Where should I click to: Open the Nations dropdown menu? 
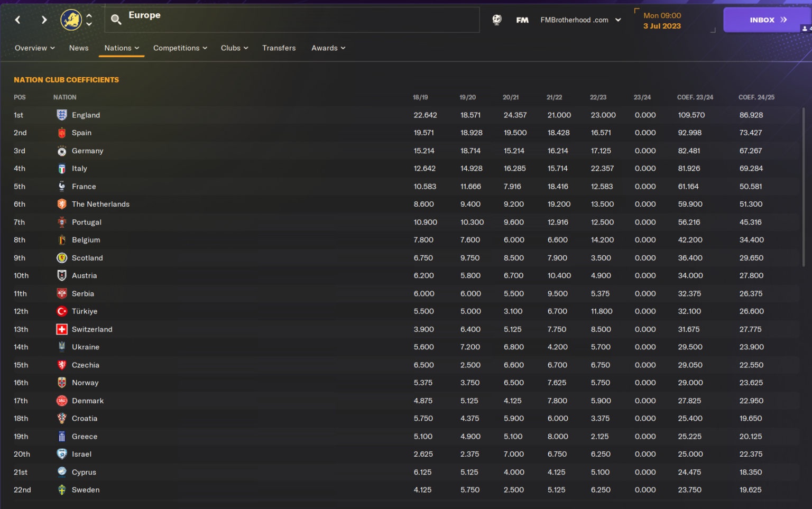click(x=121, y=48)
